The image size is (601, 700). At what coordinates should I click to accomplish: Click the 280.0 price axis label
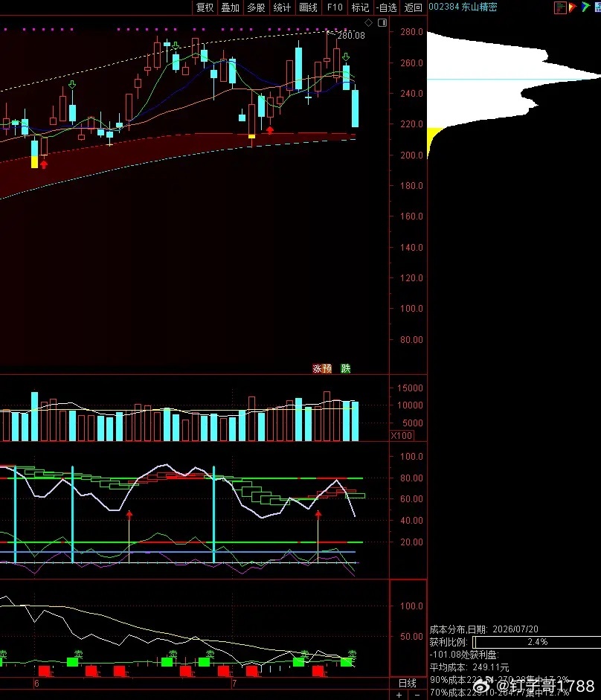(411, 32)
